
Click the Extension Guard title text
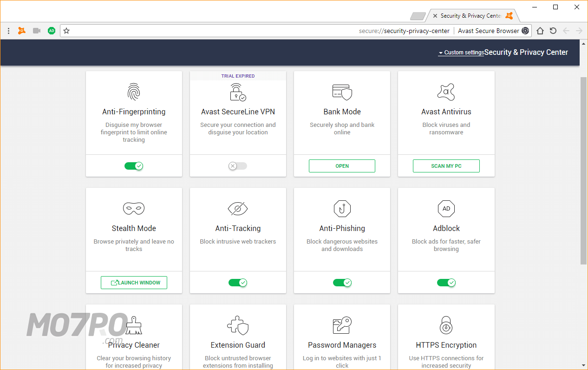pos(238,345)
